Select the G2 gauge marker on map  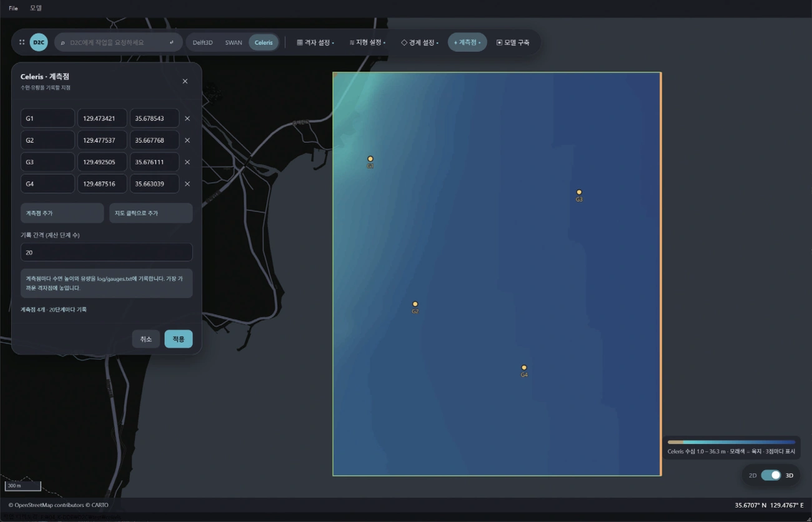pyautogui.click(x=415, y=304)
